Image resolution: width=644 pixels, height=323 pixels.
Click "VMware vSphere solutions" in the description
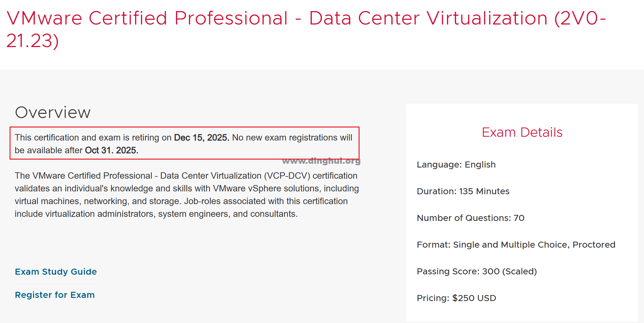267,189
